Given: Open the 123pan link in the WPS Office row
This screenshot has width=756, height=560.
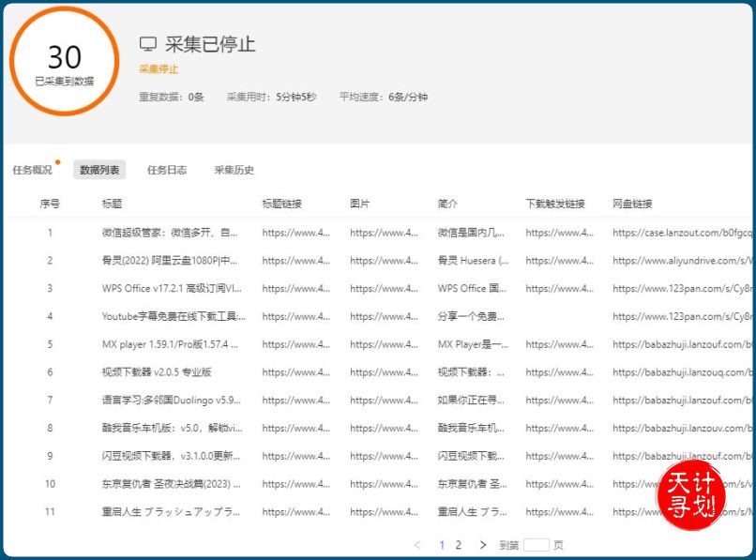Looking at the screenshot, I should pos(682,286).
